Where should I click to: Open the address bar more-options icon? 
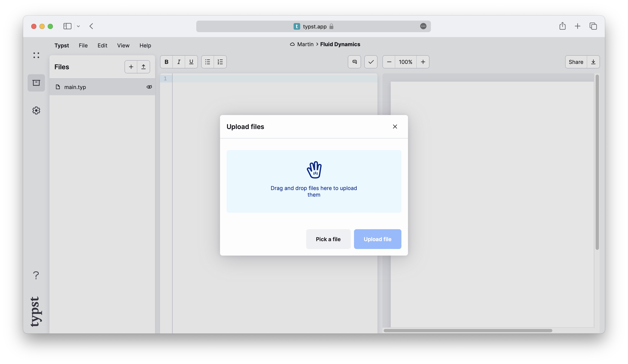423,26
